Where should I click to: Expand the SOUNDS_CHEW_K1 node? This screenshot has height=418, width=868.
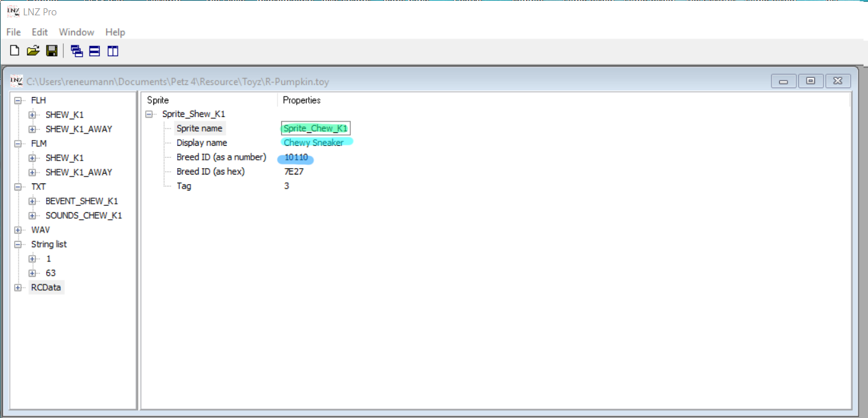(x=32, y=215)
